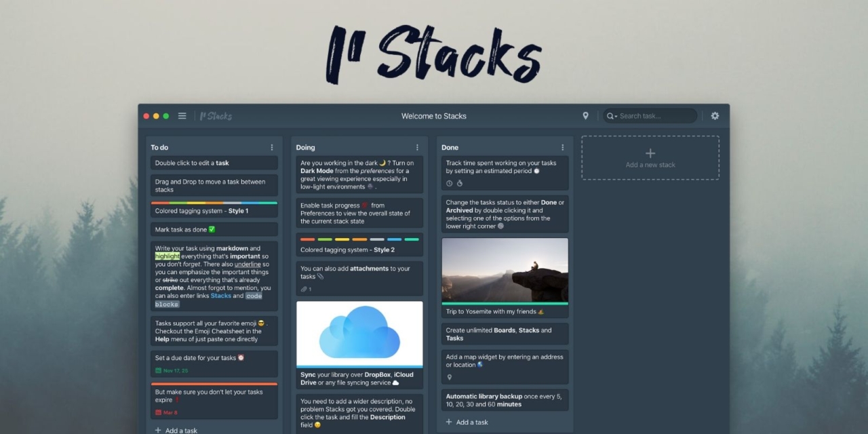Open the Doing stack options menu
This screenshot has width=868, height=434.
[x=417, y=147]
